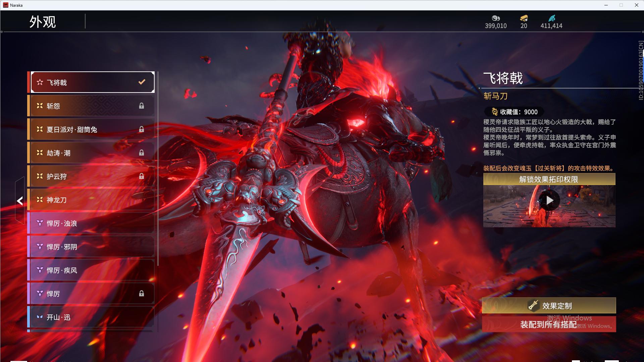The width and height of the screenshot is (644, 362).
Task: Select the 悍厉·浊浪 skin entry
Action: (91, 223)
